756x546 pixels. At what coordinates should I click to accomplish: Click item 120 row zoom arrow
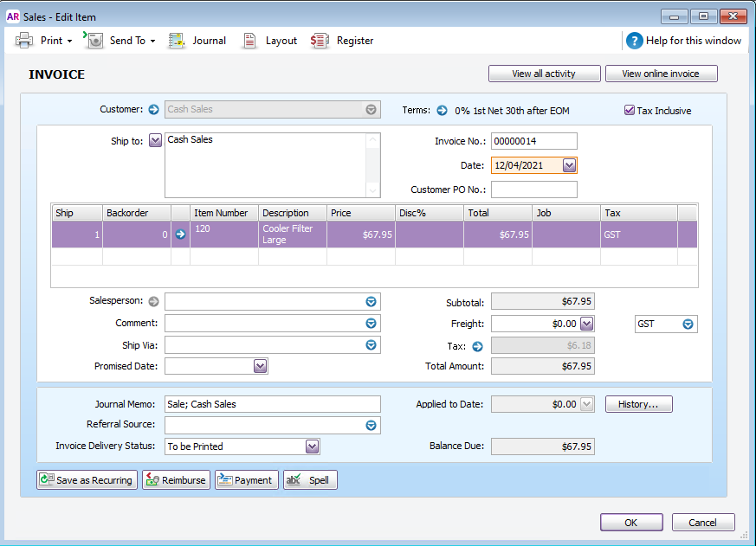pyautogui.click(x=180, y=234)
